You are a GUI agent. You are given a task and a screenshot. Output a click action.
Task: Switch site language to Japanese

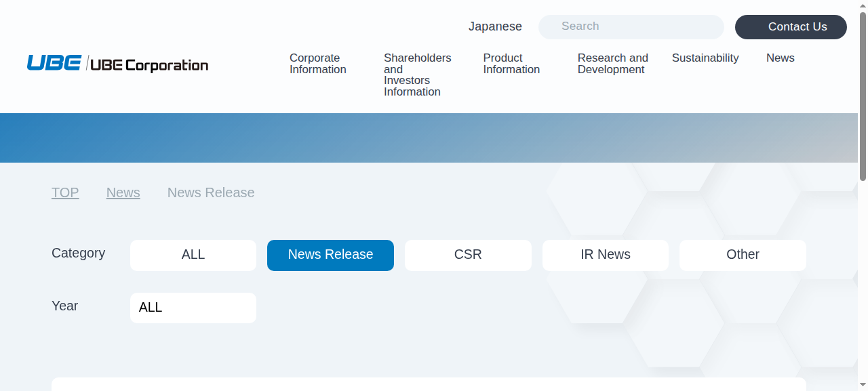[495, 26]
